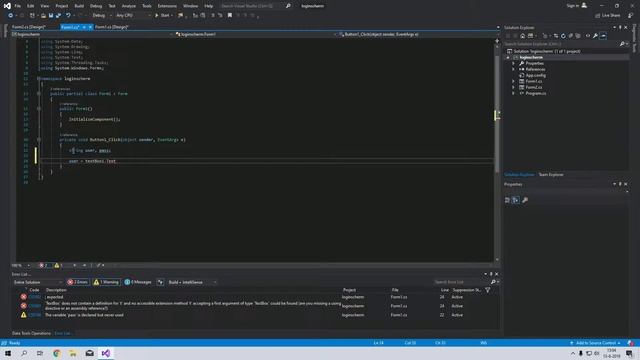
Task: Pin the active Form1.cs tab
Action: [x=84, y=27]
